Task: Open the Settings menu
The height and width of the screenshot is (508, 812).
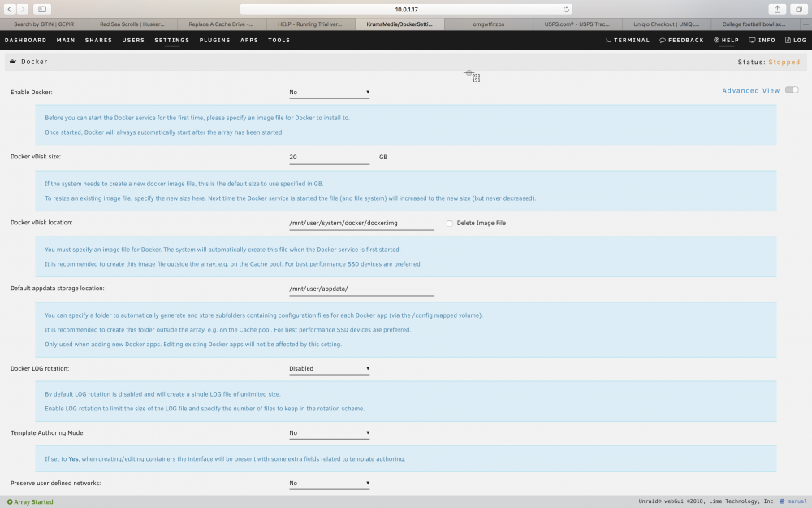Action: pyautogui.click(x=172, y=40)
